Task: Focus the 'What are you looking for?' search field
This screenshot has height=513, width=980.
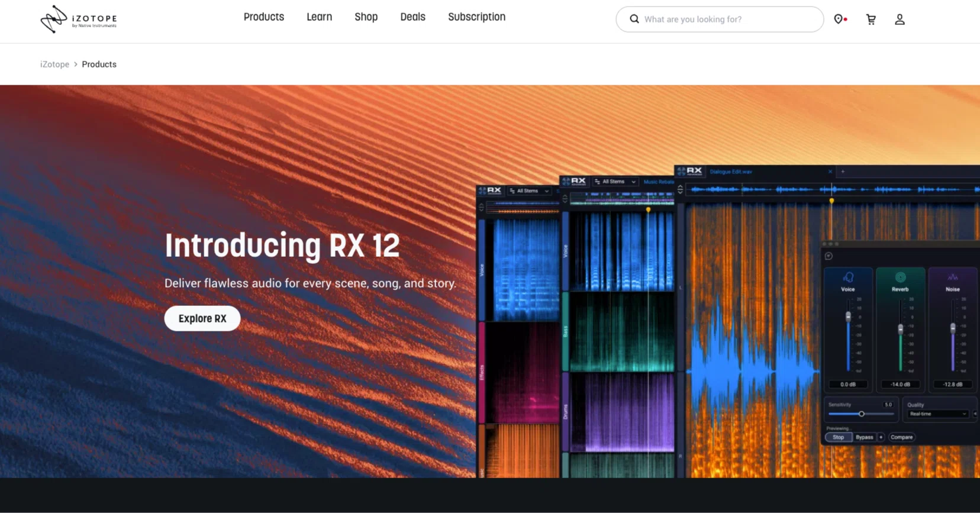Action: click(x=720, y=20)
